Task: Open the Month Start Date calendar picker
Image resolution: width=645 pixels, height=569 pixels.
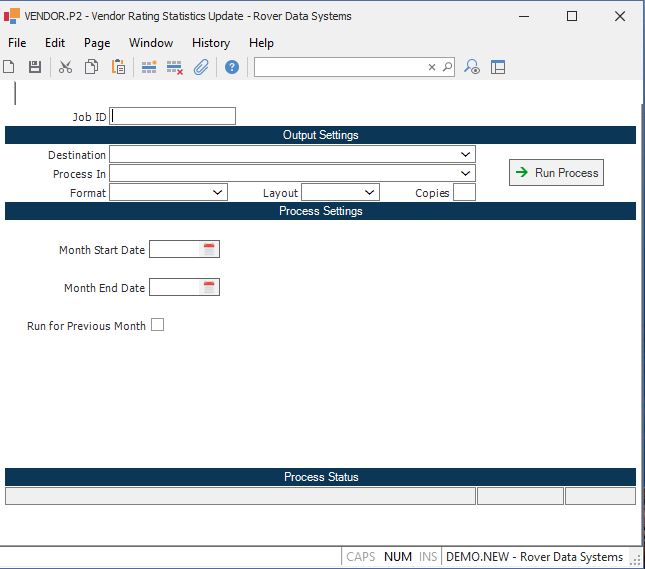Action: (209, 250)
